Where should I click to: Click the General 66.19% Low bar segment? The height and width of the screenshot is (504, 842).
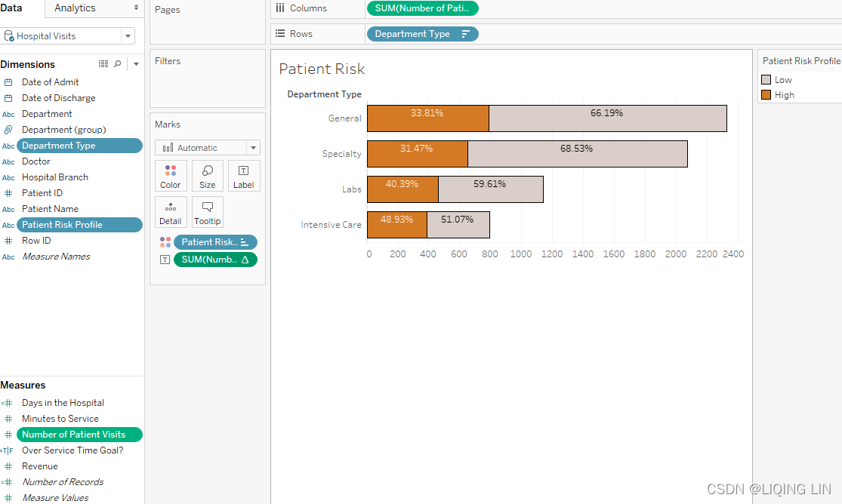coord(608,118)
